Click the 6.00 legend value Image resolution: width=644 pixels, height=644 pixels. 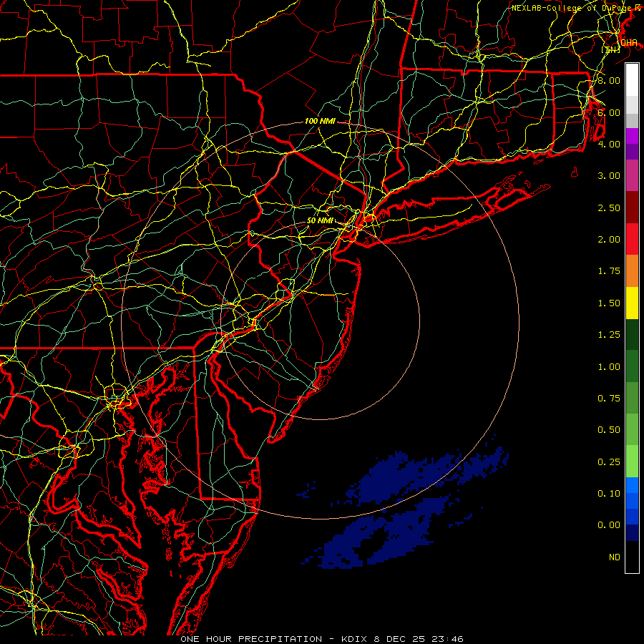[609, 112]
